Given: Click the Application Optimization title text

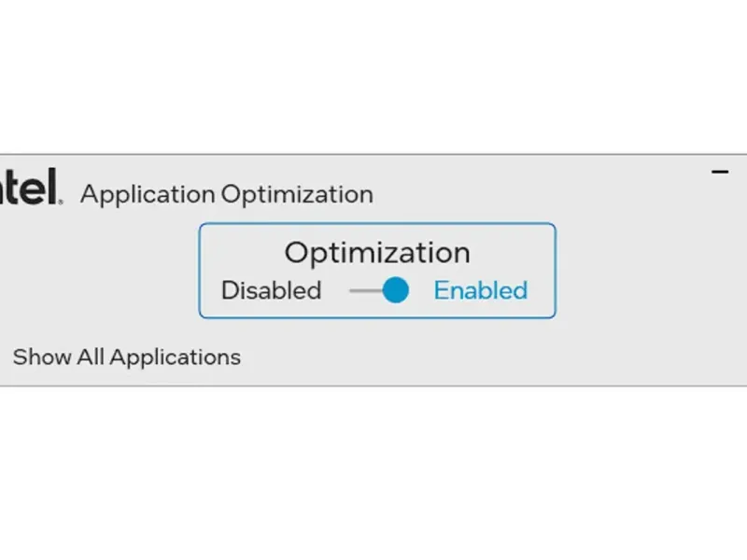Looking at the screenshot, I should (226, 194).
